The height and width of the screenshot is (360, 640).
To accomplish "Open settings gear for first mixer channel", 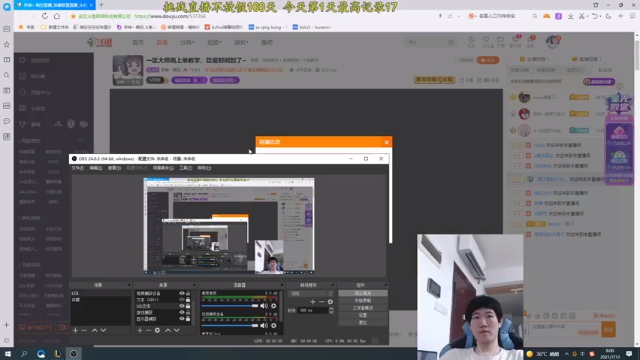I will pyautogui.click(x=273, y=306).
